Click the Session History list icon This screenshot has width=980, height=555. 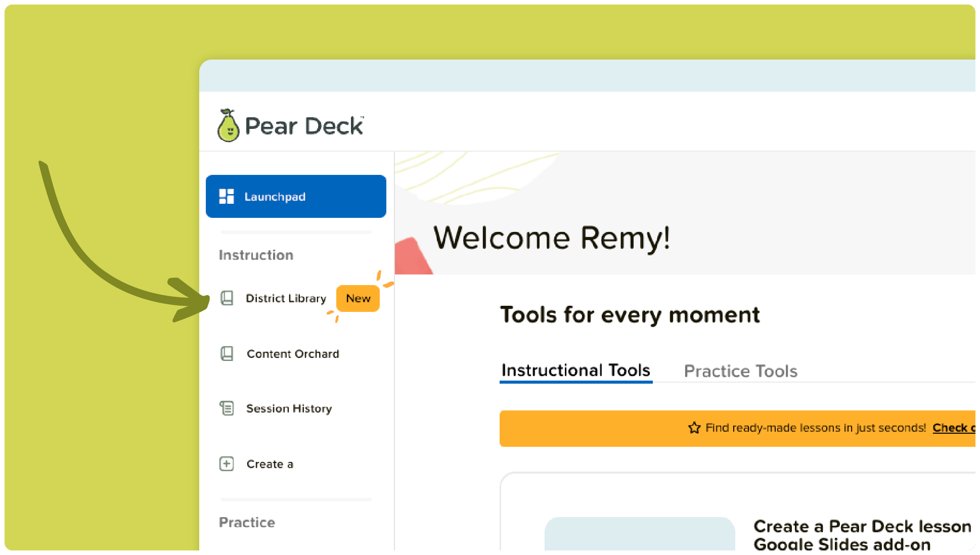227,408
